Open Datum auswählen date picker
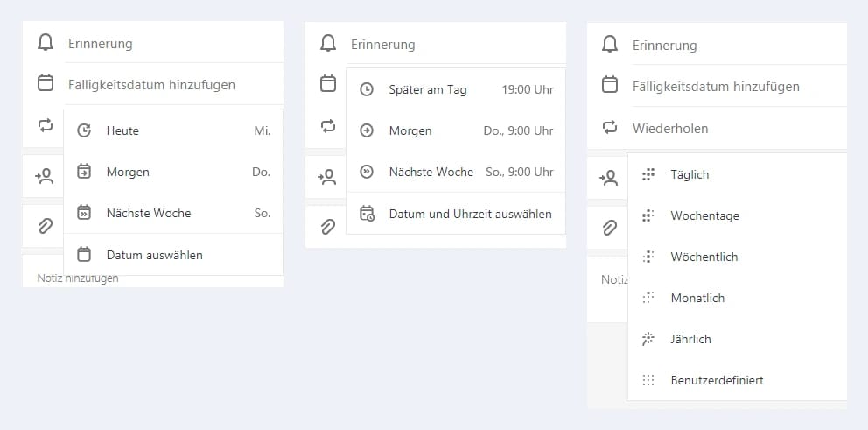Viewport: 868px width, 430px height. tap(173, 254)
